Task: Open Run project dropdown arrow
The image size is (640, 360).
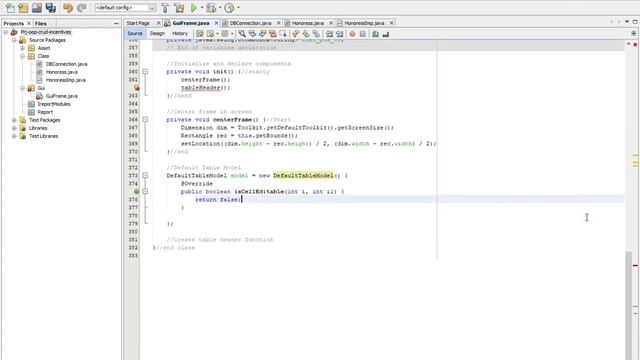Action: pos(202,8)
